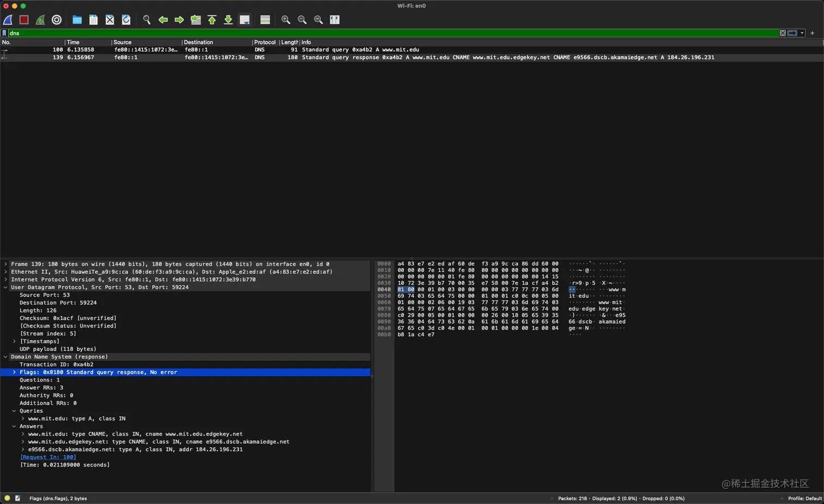This screenshot has height=504, width=824.
Task: Restart the current capture with green fin
Action: (x=40, y=20)
